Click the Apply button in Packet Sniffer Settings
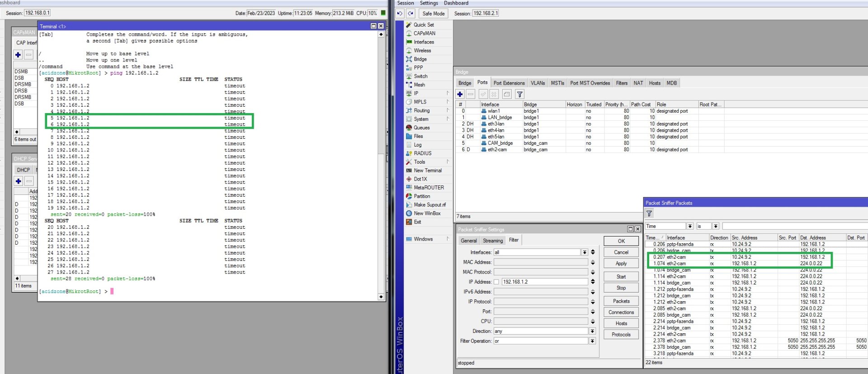This screenshot has width=868, height=374. pyautogui.click(x=621, y=264)
